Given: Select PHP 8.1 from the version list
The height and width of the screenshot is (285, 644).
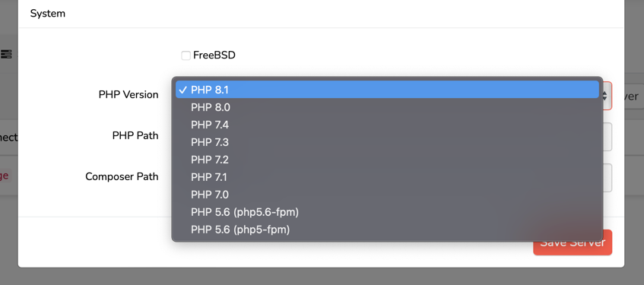Looking at the screenshot, I should pyautogui.click(x=387, y=90).
